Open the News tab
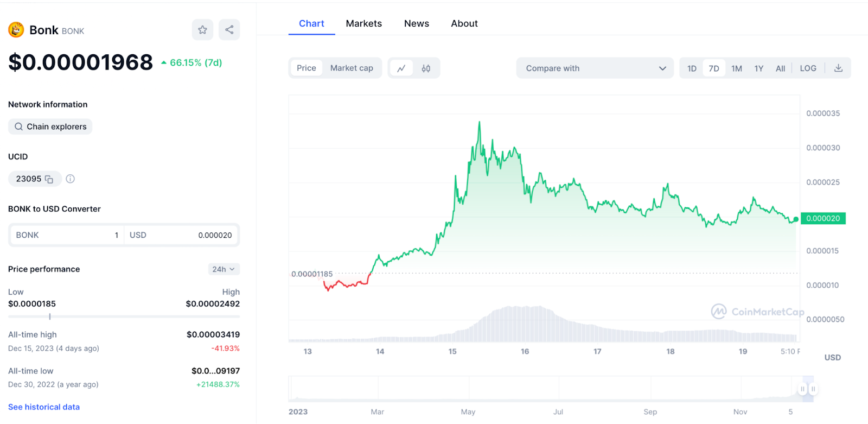Viewport: 868px width, 424px height. [x=417, y=24]
